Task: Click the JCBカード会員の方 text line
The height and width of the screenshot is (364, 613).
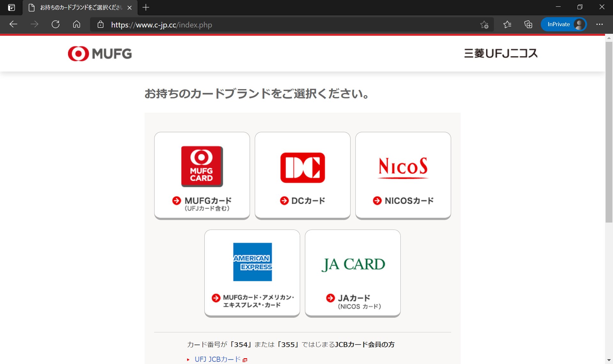Action: click(x=291, y=345)
